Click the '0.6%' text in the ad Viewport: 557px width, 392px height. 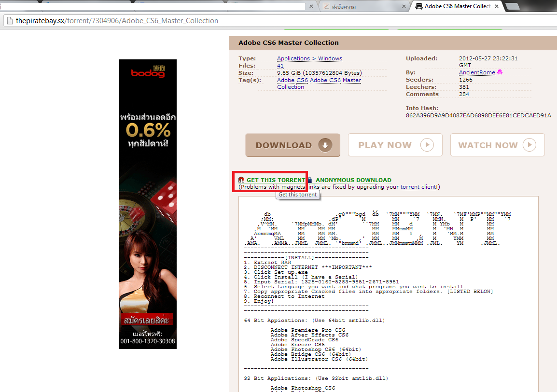click(148, 130)
